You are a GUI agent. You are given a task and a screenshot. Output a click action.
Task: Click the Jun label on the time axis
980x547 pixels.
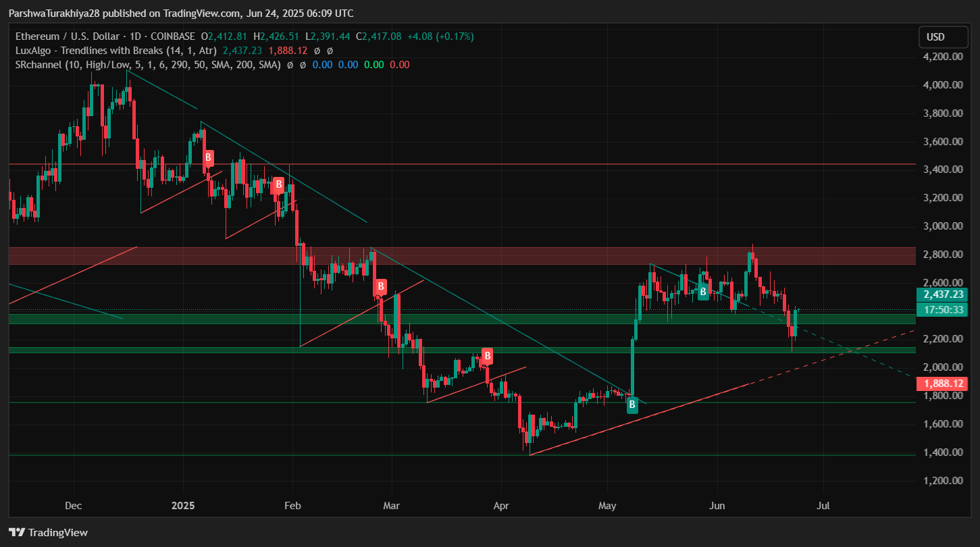717,505
